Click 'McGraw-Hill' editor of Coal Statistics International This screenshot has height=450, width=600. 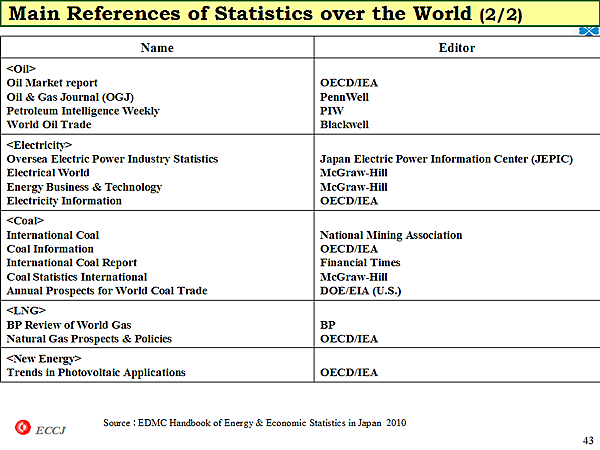354,277
